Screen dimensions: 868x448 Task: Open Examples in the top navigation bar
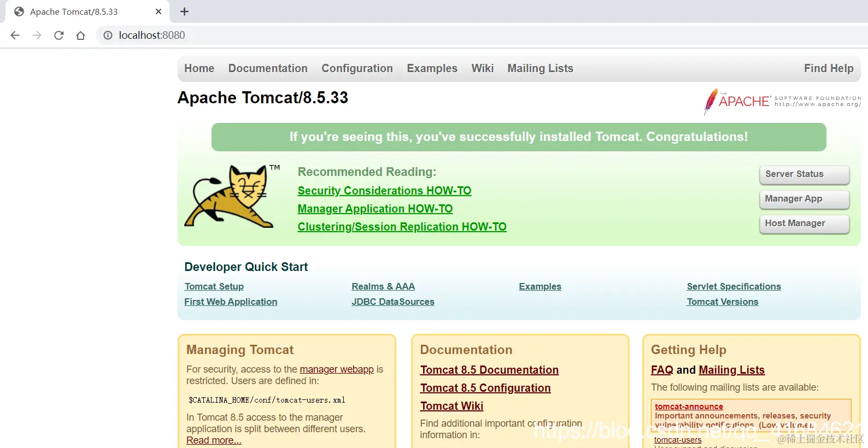432,68
